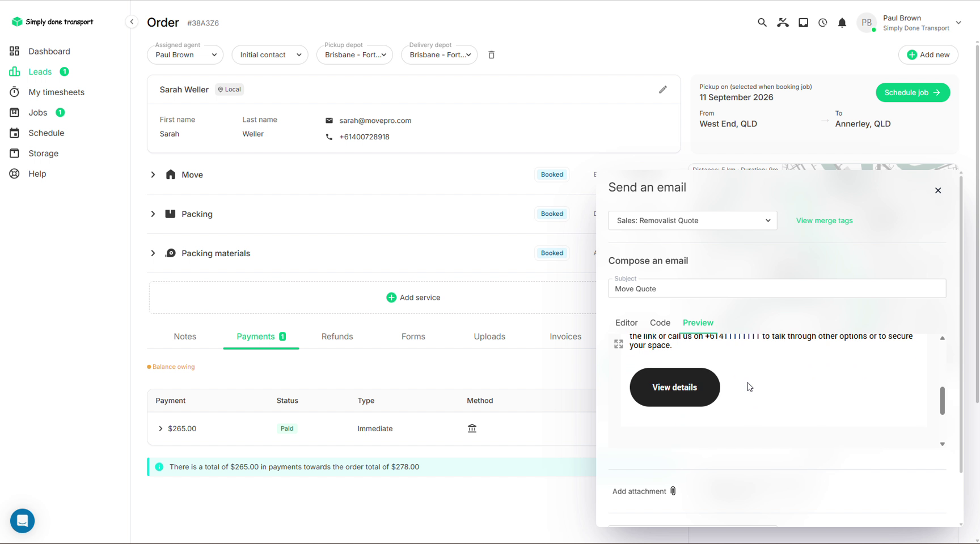Edit Sarah Weller details with pencil icon
The image size is (980, 544).
coord(662,90)
